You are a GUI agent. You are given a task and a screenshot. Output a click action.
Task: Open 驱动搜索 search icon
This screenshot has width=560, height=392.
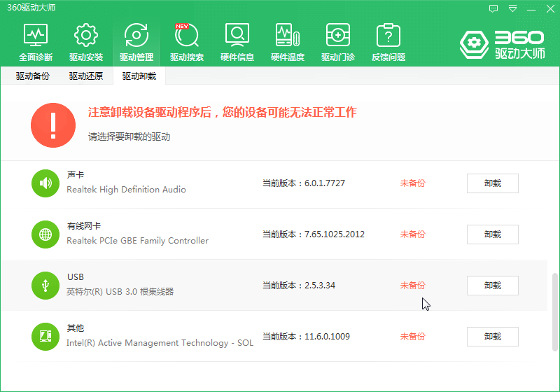[x=187, y=41]
